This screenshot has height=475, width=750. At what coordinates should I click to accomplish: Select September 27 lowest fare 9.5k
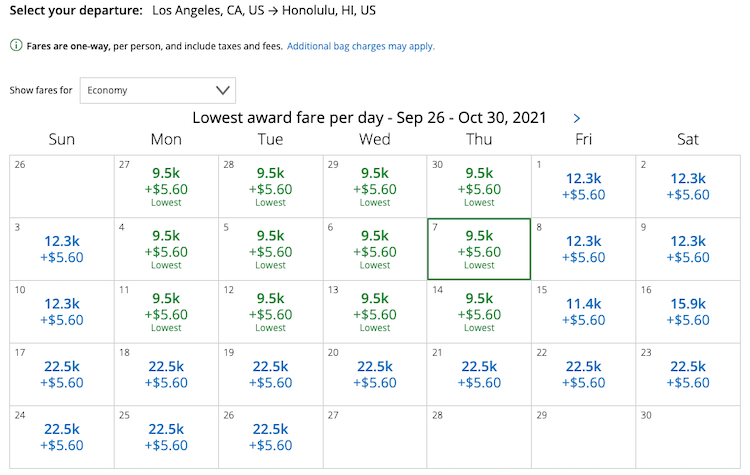click(166, 187)
